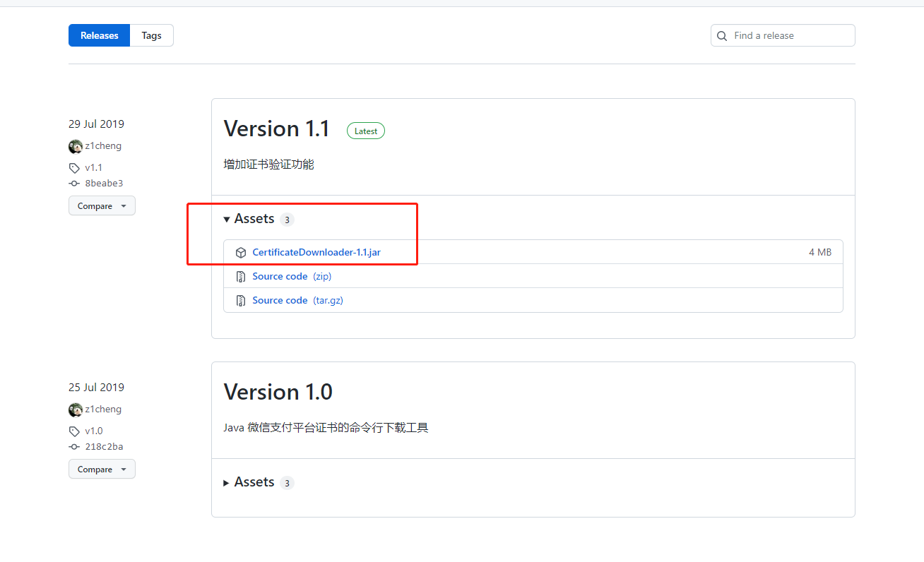The image size is (924, 562).
Task: Switch to the Tags tab
Action: tap(152, 35)
